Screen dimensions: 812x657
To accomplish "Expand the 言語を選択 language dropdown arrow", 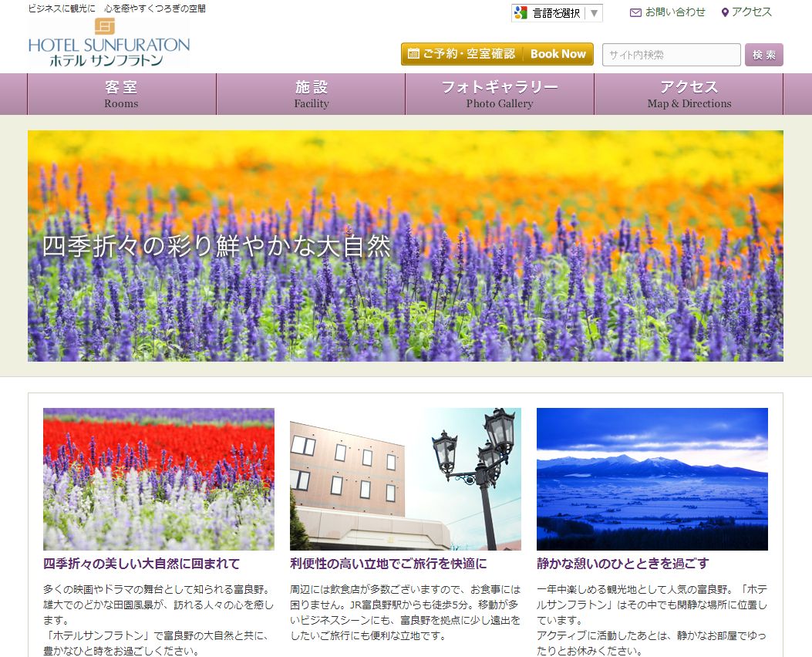I will 594,13.
